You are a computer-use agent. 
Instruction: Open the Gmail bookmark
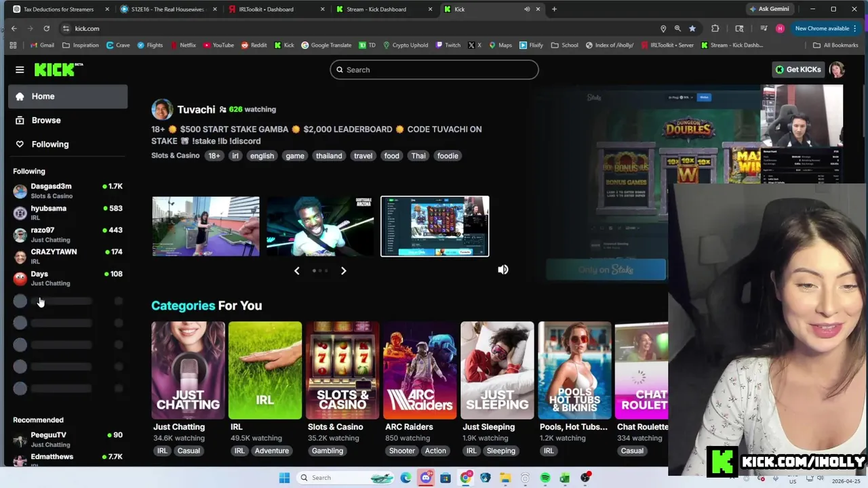point(42,45)
